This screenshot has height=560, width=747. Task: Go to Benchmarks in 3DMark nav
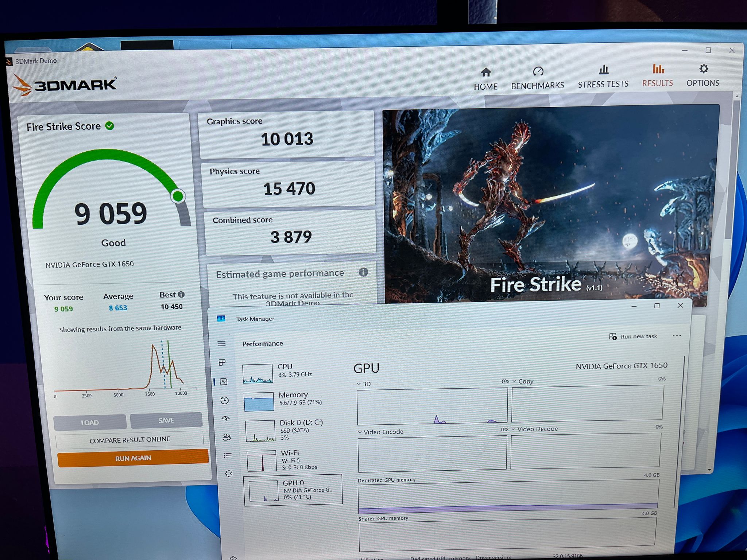(x=538, y=78)
